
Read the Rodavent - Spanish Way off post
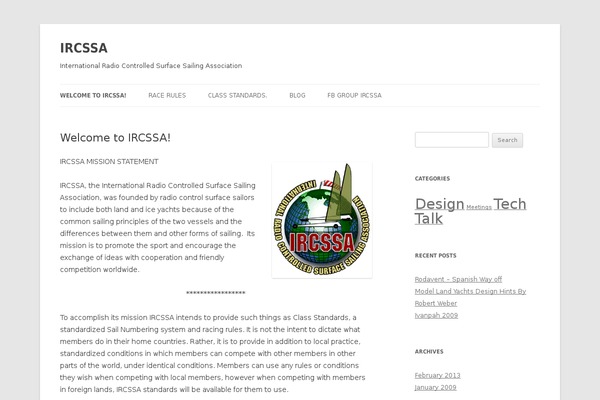(x=458, y=279)
